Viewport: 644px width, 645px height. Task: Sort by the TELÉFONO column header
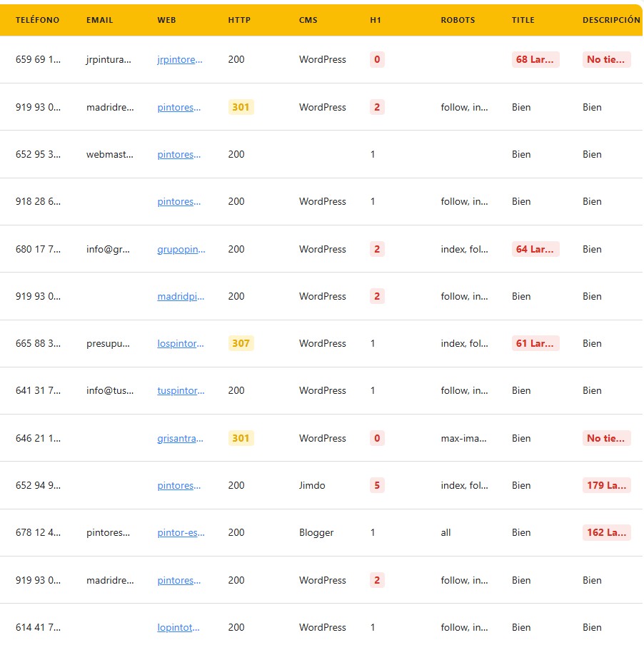coord(37,20)
